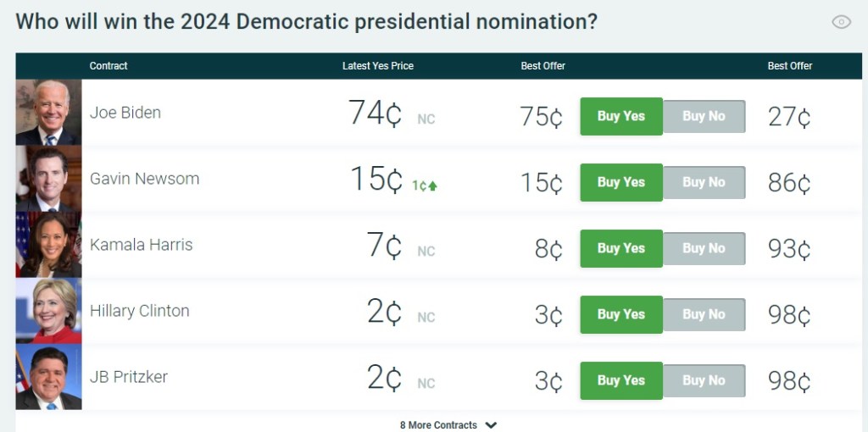Viewport: 868px width, 432px height.
Task: Click Hillary Clinton's photo thumbnail
Action: 48,311
